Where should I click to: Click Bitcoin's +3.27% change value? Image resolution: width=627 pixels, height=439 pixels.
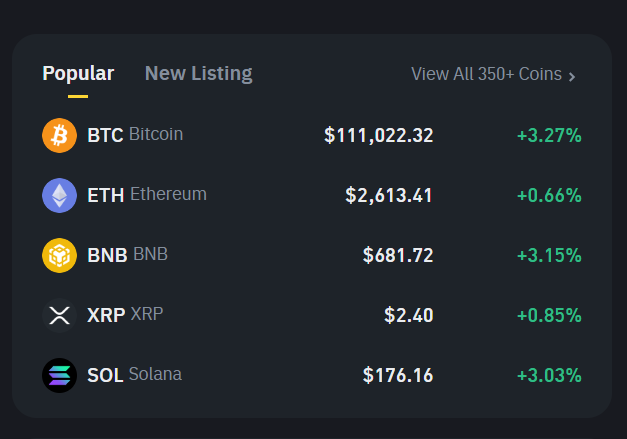coord(549,135)
